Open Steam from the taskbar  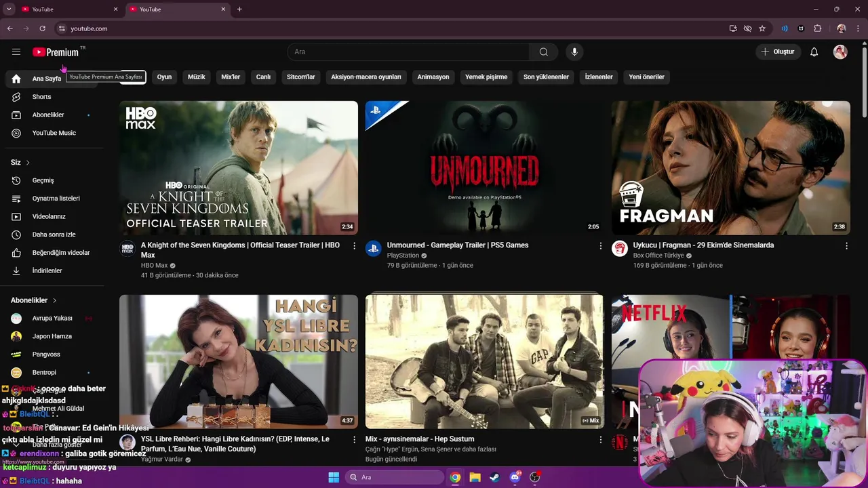click(495, 477)
